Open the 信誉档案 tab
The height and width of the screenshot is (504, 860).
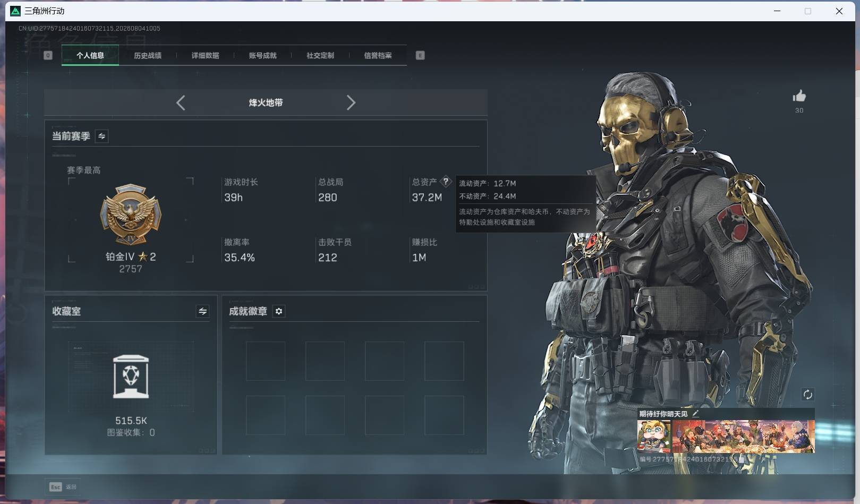pyautogui.click(x=378, y=55)
